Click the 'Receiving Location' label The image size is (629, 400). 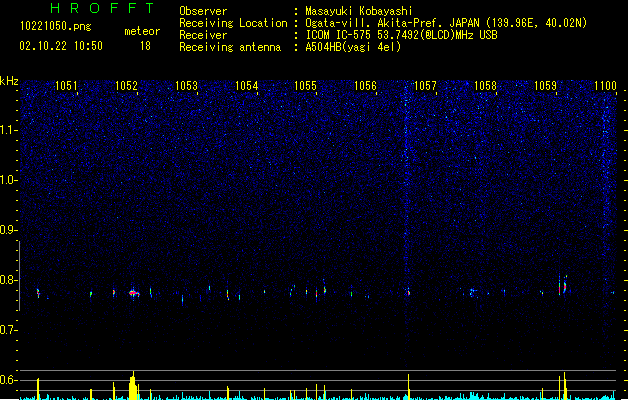pos(233,23)
